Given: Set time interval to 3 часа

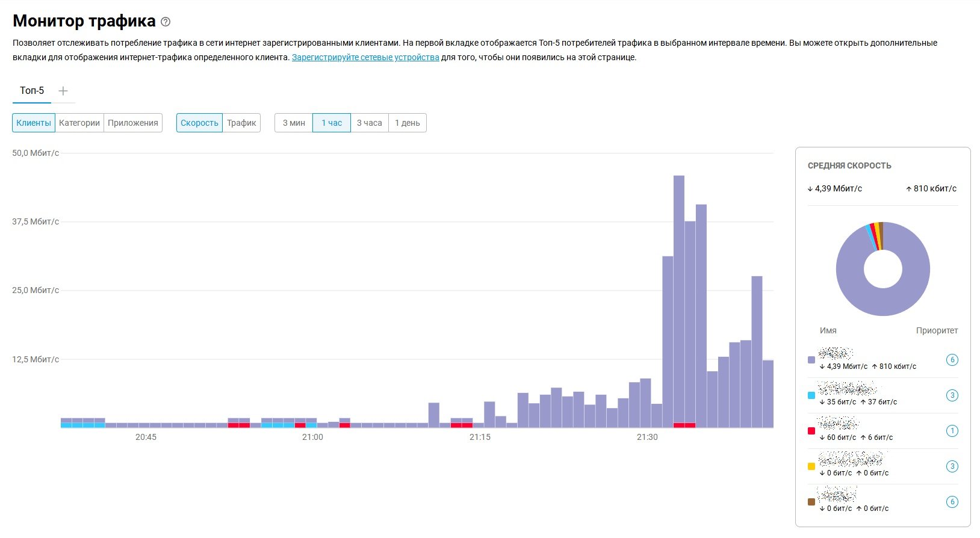Looking at the screenshot, I should pos(370,123).
